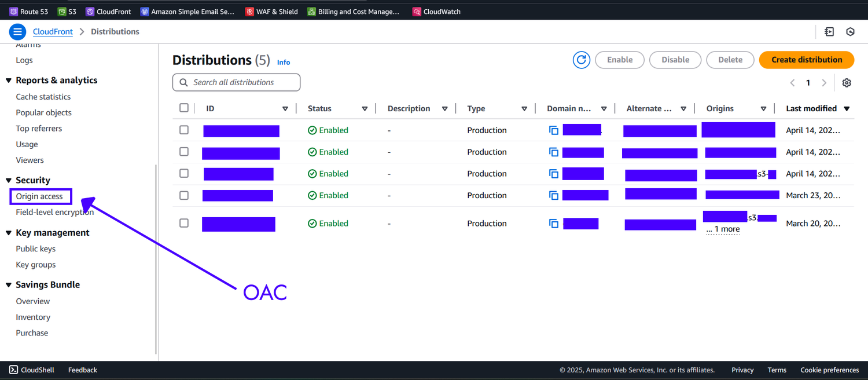Open the Viewers report
868x380 pixels.
point(30,160)
